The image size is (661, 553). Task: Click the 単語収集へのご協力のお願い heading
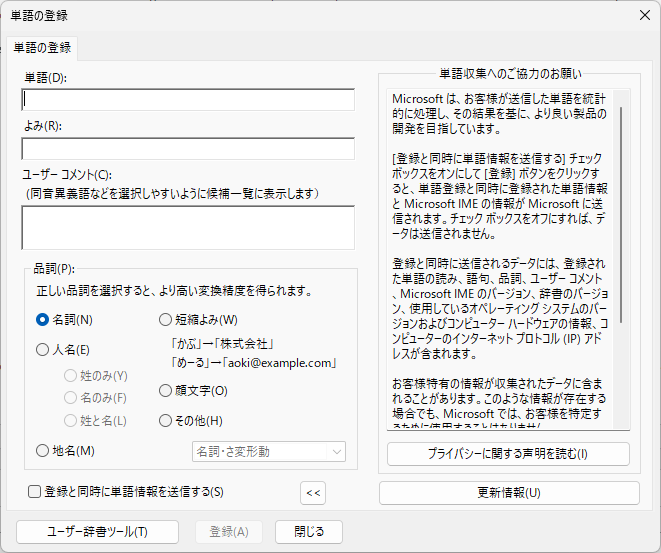[x=510, y=74]
